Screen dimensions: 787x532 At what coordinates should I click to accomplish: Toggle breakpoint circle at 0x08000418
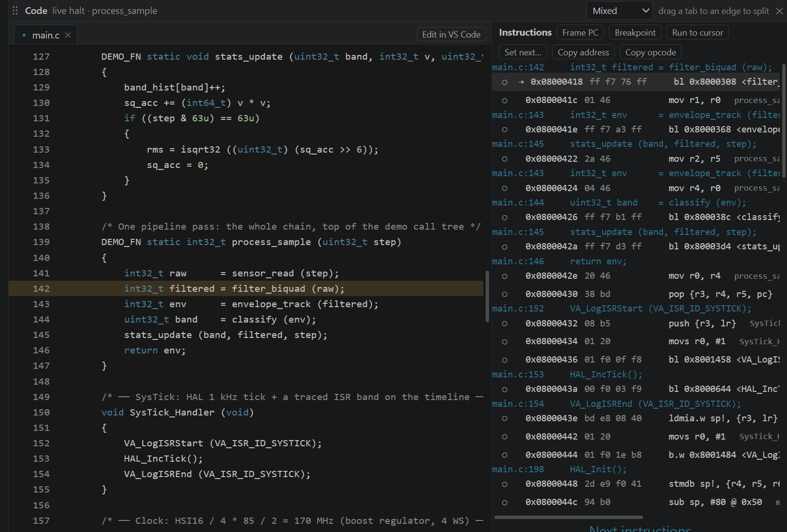(504, 82)
